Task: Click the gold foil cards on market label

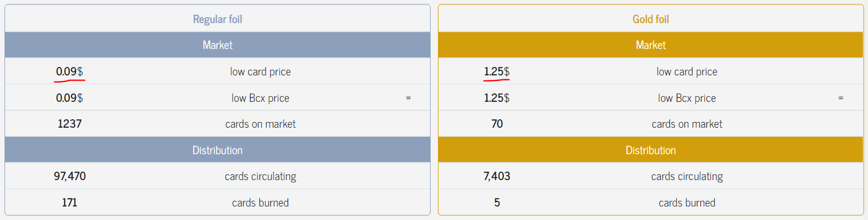Action: pos(687,124)
